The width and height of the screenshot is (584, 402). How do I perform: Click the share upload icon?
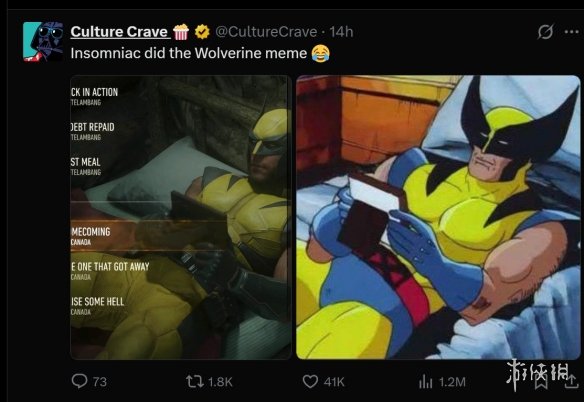pyautogui.click(x=571, y=382)
